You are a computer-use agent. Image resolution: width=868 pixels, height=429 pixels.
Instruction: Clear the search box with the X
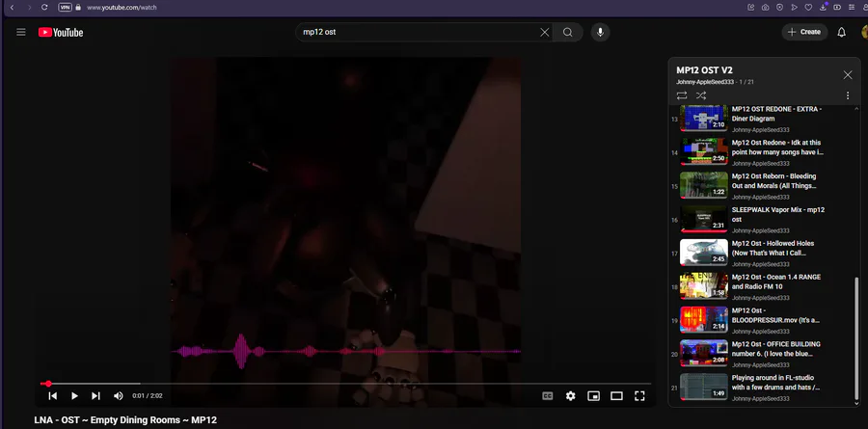[x=545, y=32]
